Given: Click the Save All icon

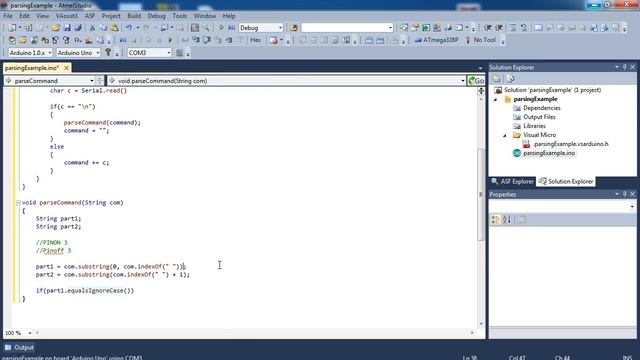Looking at the screenshot, I should 78,28.
